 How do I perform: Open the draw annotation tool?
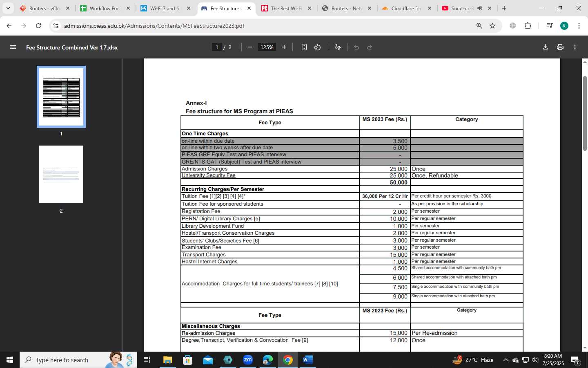[338, 47]
